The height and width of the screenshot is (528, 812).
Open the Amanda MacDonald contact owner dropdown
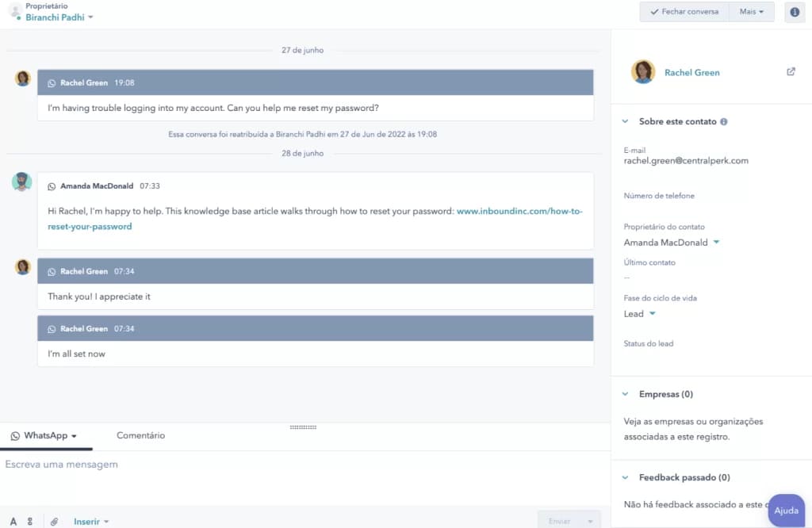(671, 243)
